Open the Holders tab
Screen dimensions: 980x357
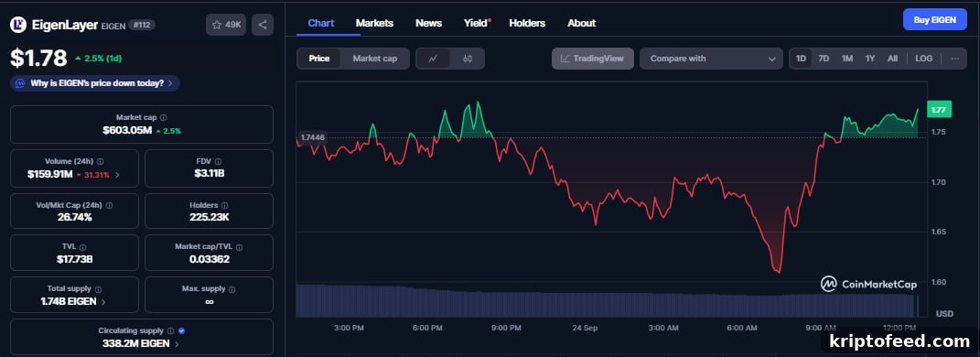[527, 23]
